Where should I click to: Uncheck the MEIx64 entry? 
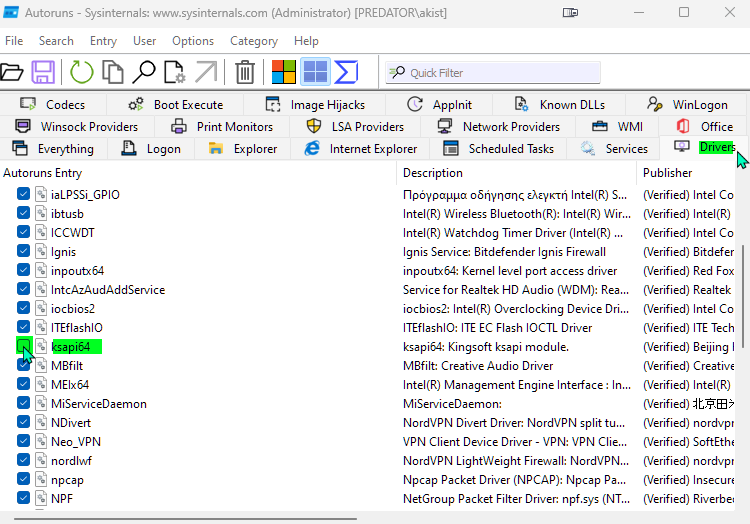(23, 384)
